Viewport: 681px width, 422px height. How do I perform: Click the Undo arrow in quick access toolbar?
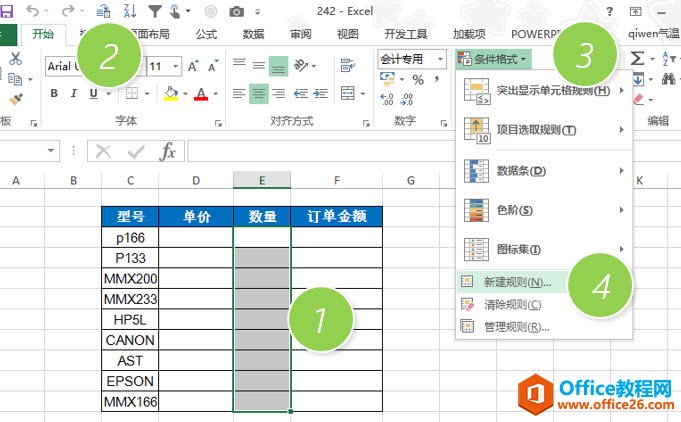[33, 11]
